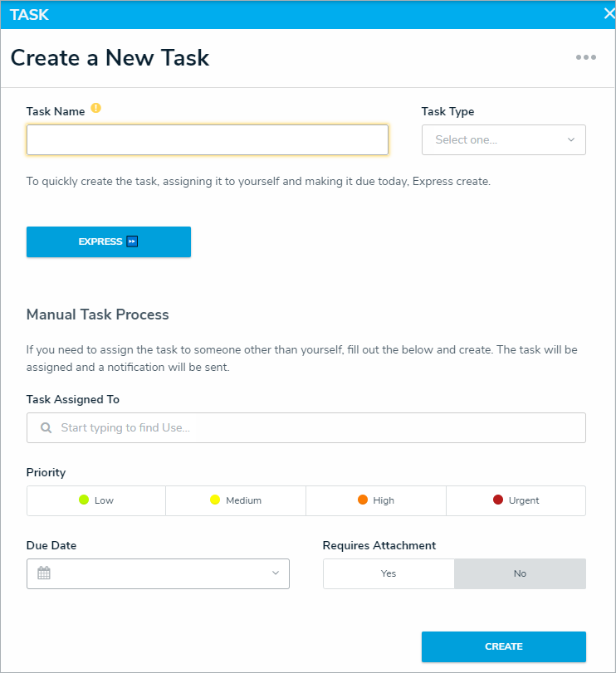The height and width of the screenshot is (673, 616).
Task: Click the Task Type chevron arrow
Action: [x=571, y=140]
